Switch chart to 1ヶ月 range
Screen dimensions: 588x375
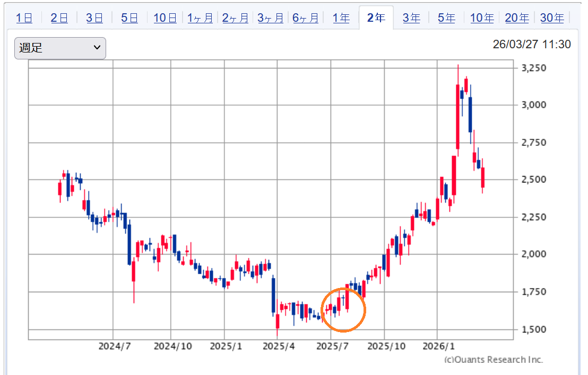coord(200,18)
